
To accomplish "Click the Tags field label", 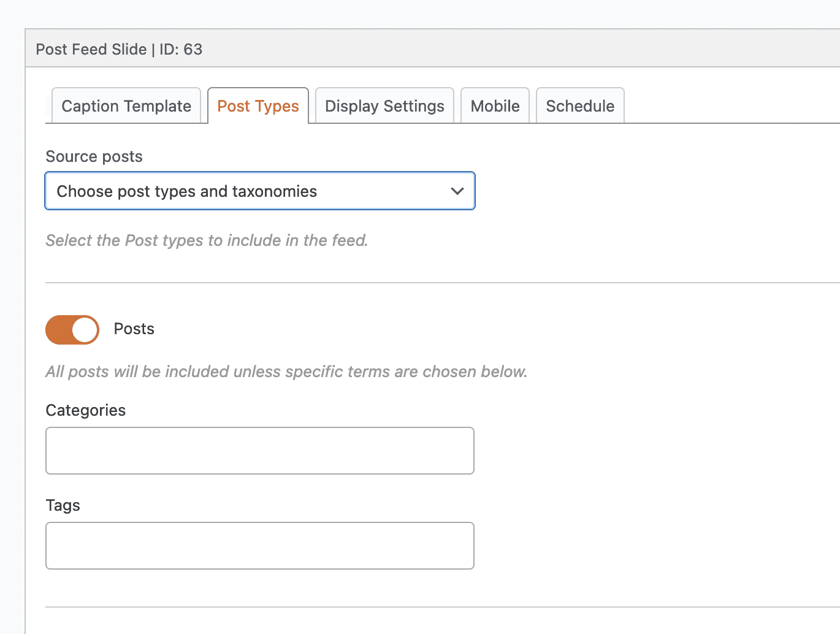I will [x=63, y=505].
